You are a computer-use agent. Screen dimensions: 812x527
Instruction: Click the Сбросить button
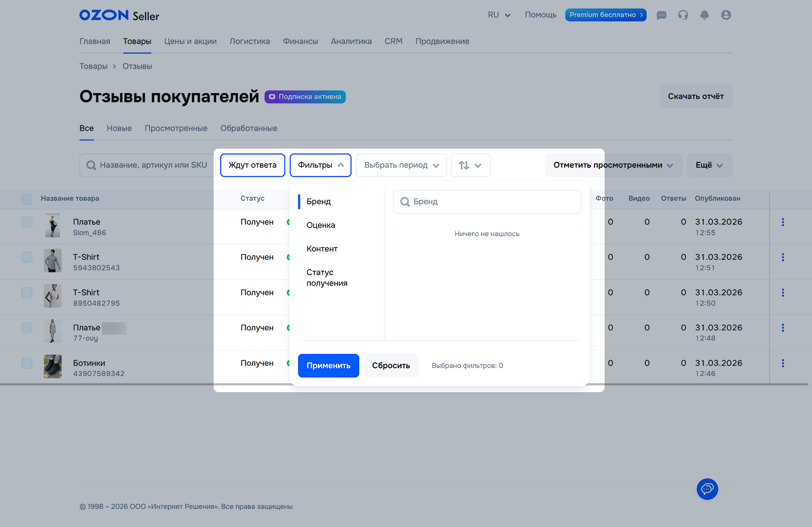[x=391, y=365]
